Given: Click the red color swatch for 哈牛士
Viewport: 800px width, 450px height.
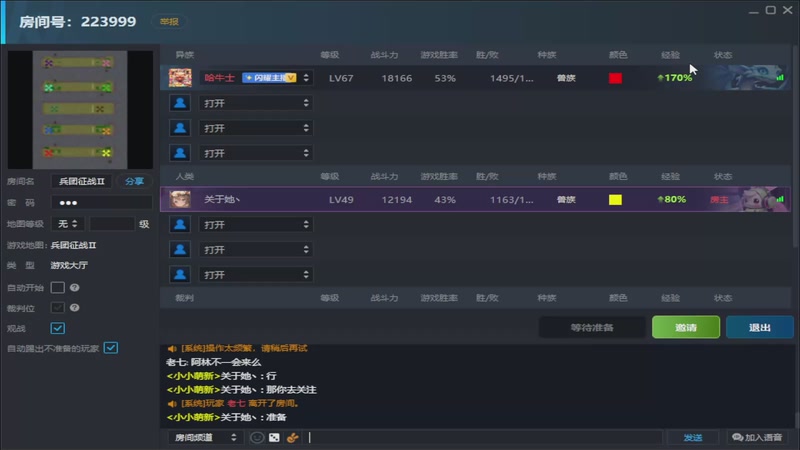Looking at the screenshot, I should [x=615, y=78].
